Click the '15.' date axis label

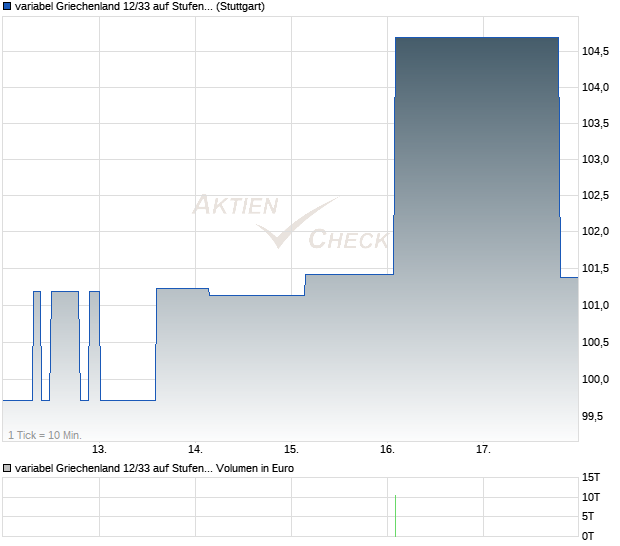click(291, 450)
